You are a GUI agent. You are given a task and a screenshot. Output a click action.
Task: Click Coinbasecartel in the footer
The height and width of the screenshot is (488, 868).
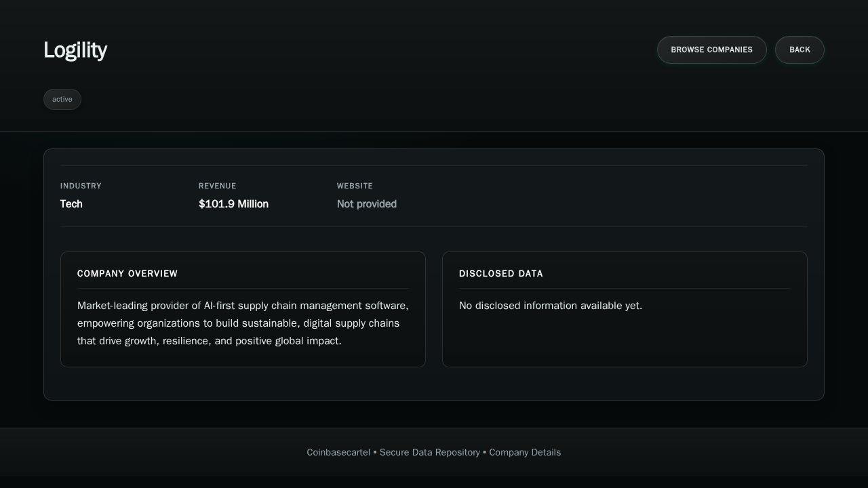point(338,452)
